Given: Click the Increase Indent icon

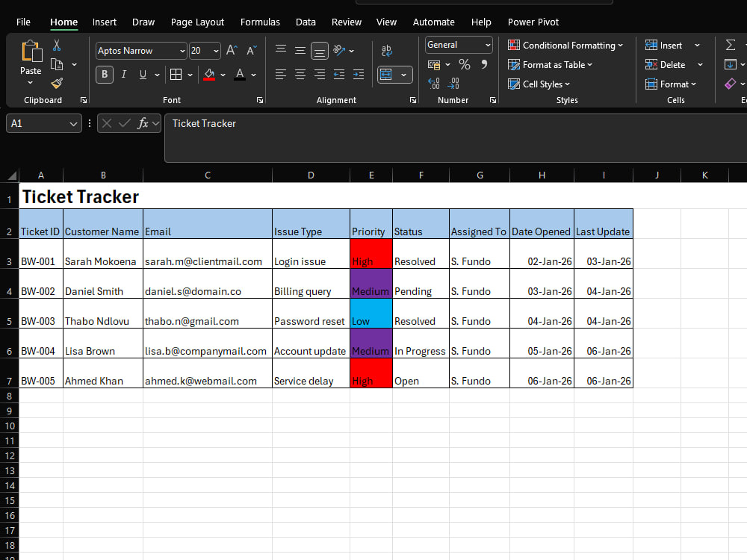Looking at the screenshot, I should click(x=359, y=74).
